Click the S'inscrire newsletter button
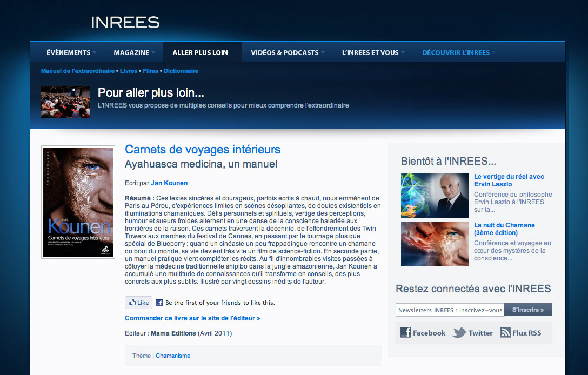The height and width of the screenshot is (375, 588). click(x=527, y=310)
